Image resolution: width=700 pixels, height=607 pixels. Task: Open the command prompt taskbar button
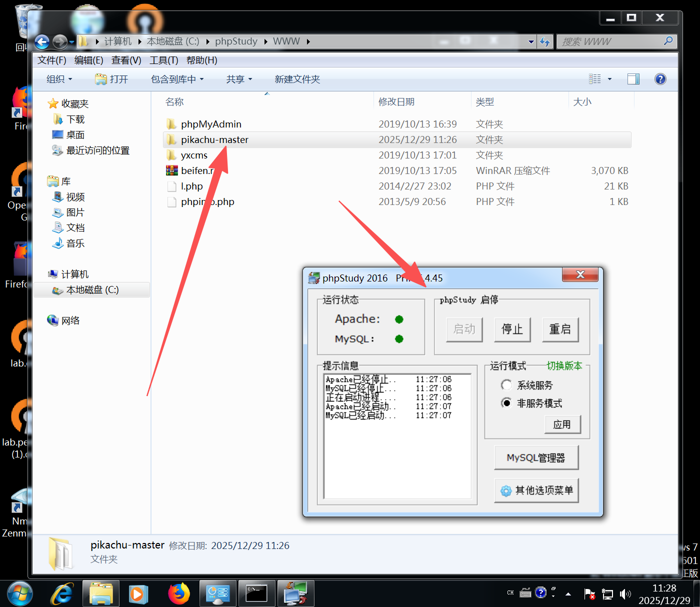(257, 593)
